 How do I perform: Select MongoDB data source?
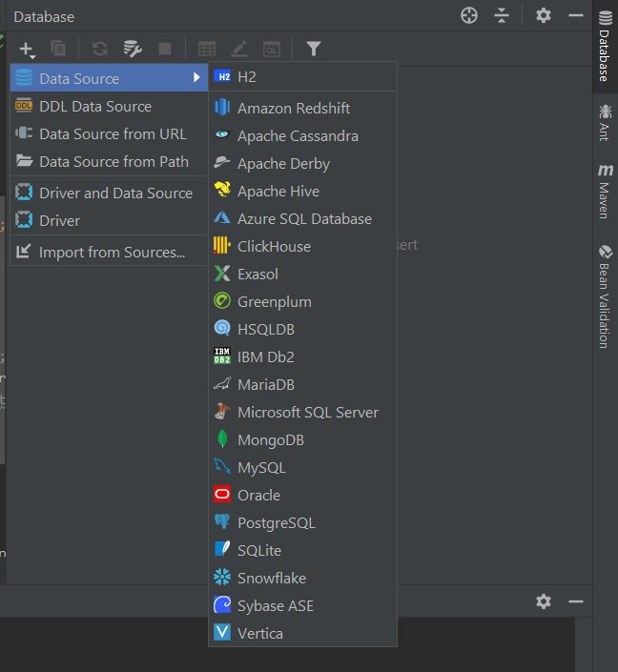[302, 439]
